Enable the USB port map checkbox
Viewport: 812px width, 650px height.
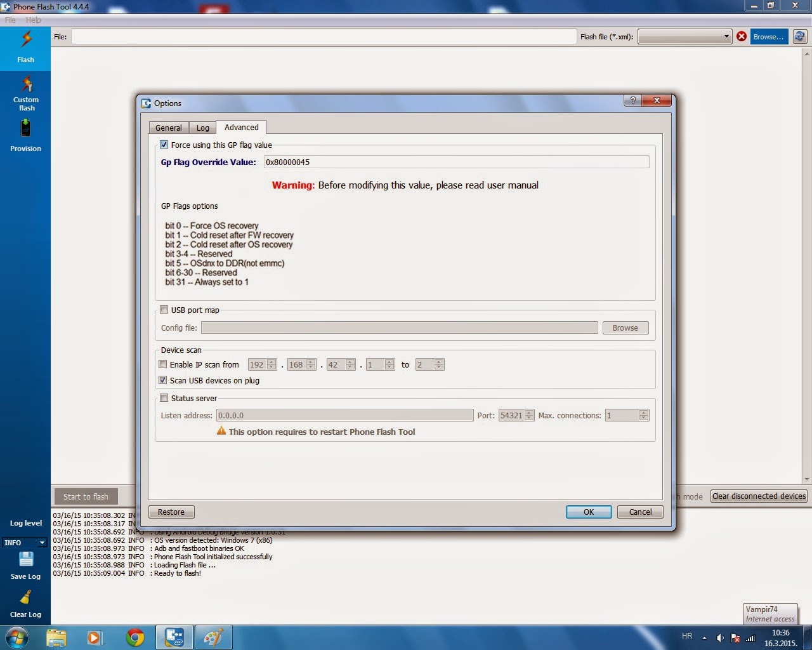click(x=164, y=309)
